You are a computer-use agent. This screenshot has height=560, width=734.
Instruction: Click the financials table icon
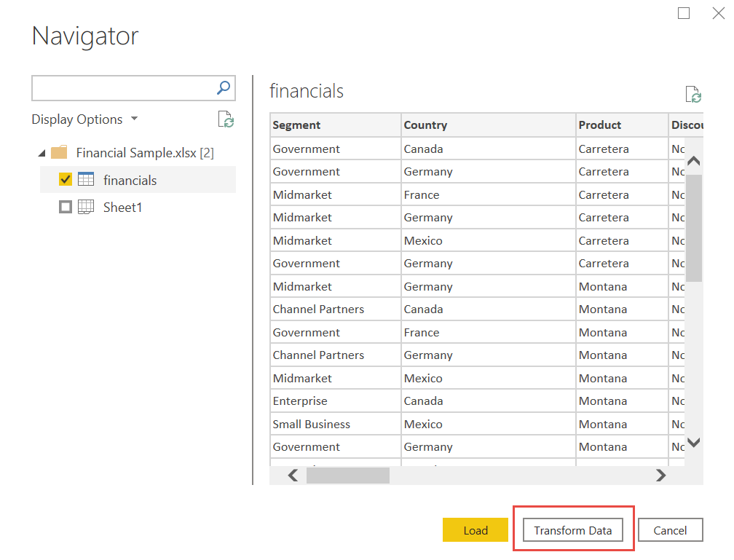pyautogui.click(x=86, y=179)
